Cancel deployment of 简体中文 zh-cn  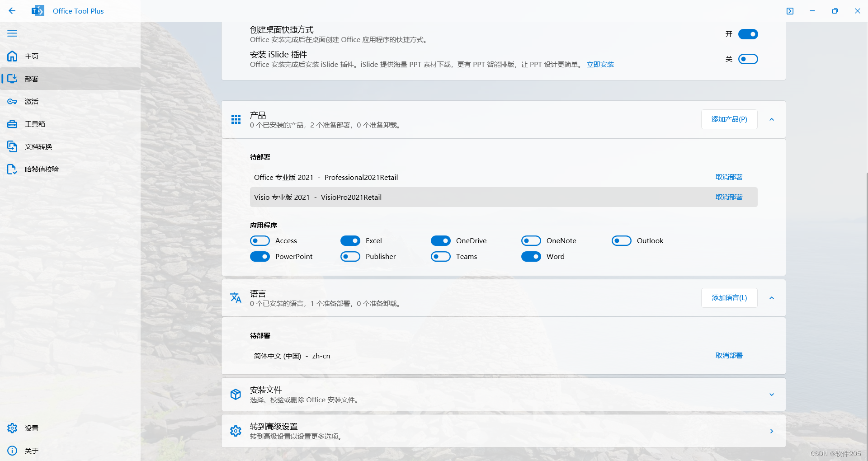729,356
